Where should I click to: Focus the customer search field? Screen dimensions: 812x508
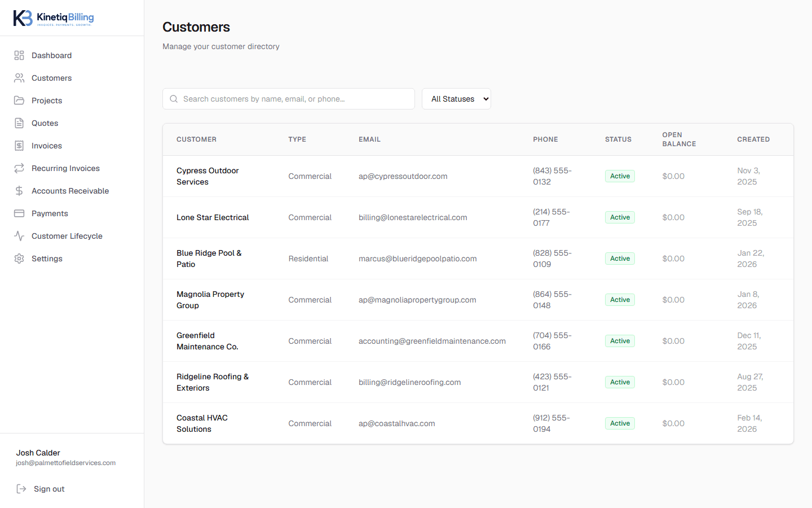point(289,99)
